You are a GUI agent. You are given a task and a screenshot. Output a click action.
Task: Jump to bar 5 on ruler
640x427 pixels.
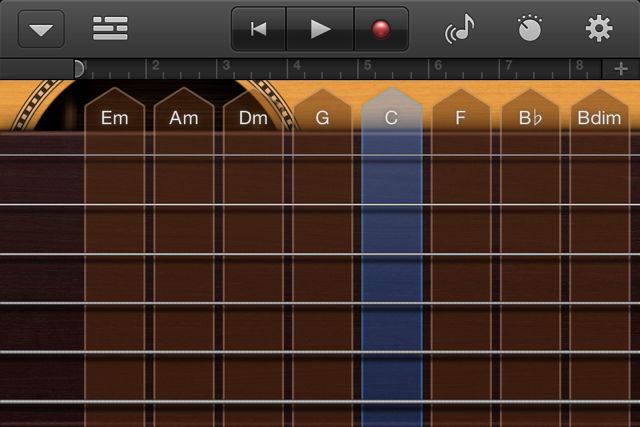coord(367,65)
